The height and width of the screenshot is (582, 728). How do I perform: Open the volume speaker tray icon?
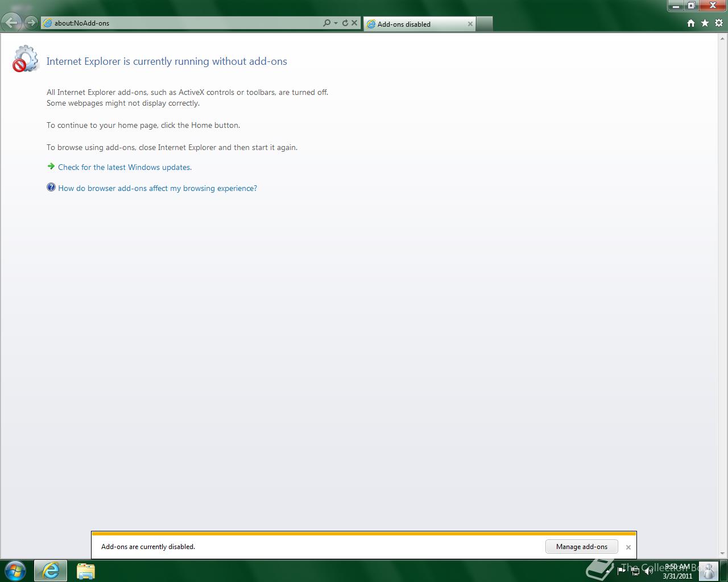(648, 571)
